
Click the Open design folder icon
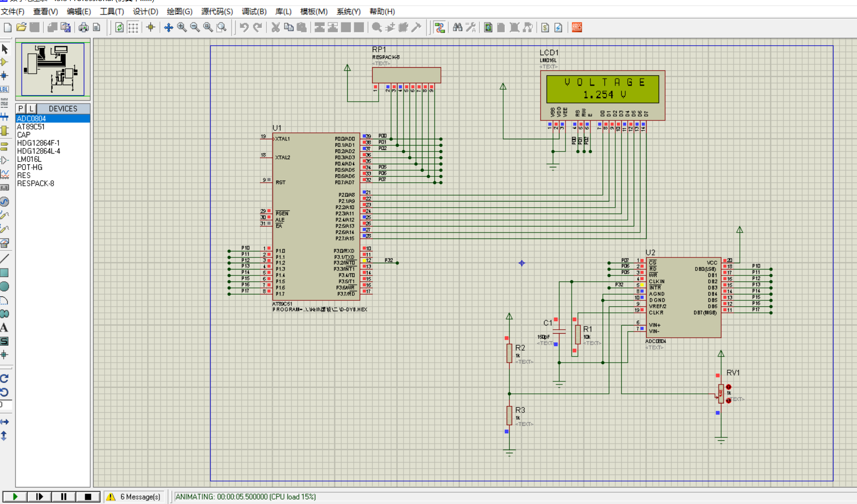pyautogui.click(x=21, y=27)
